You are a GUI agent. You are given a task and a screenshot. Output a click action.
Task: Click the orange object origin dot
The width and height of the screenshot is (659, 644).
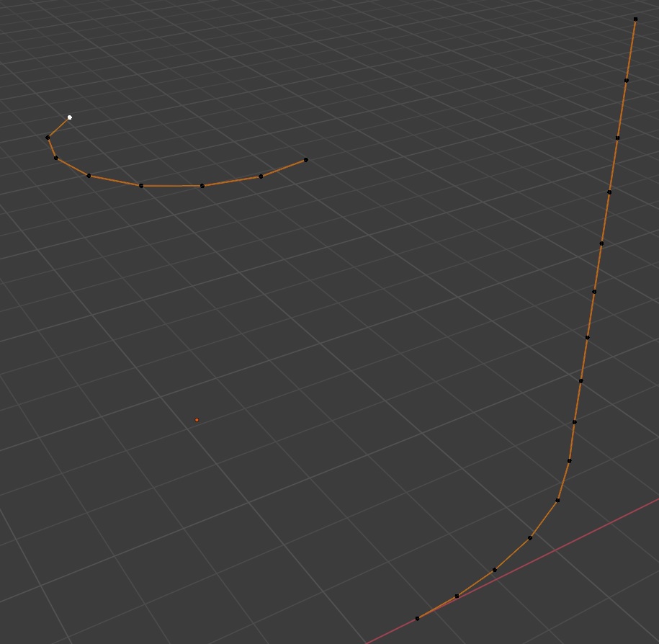(x=197, y=420)
